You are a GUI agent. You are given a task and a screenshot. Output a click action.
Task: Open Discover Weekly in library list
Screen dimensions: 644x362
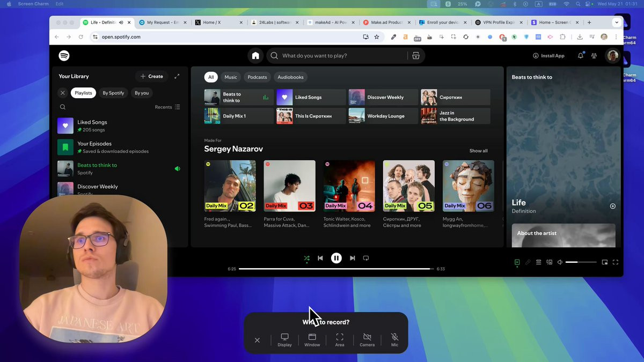click(x=119, y=189)
